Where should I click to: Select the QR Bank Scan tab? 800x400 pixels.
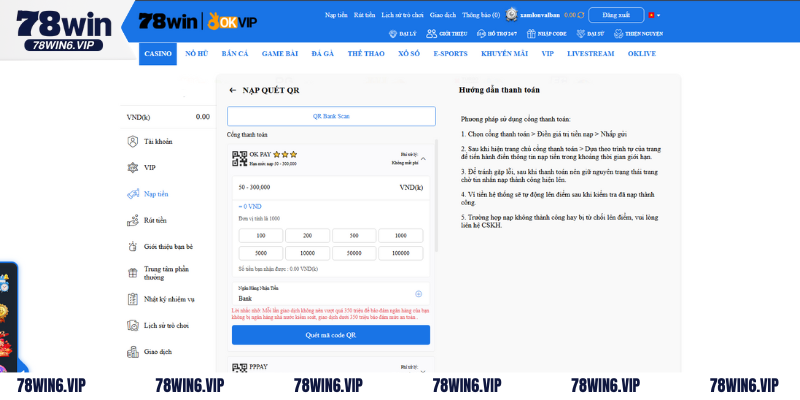(x=331, y=116)
